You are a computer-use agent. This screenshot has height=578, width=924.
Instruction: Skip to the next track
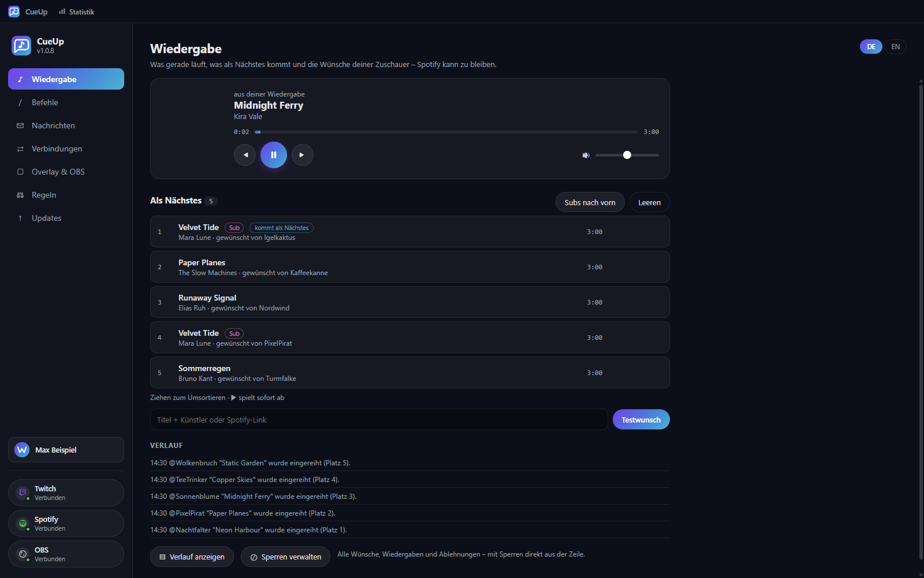(303, 155)
